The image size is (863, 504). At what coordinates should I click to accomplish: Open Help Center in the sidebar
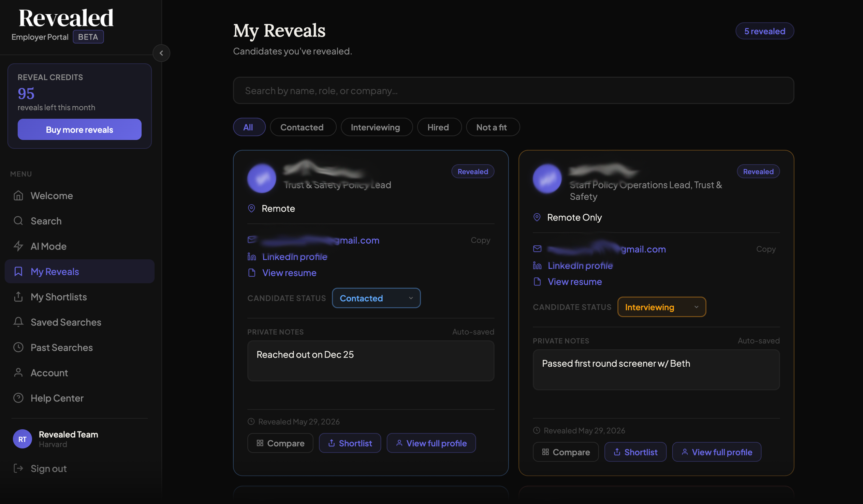(x=79, y=398)
